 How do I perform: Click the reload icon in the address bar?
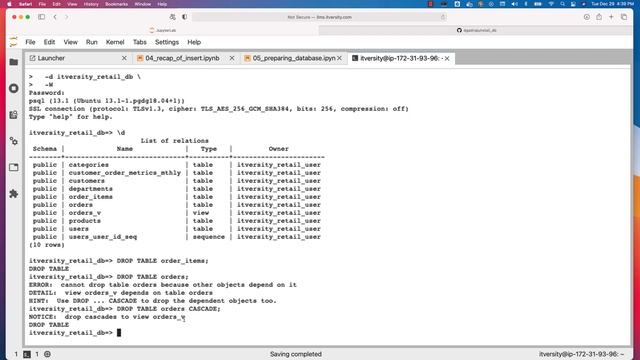[443, 17]
